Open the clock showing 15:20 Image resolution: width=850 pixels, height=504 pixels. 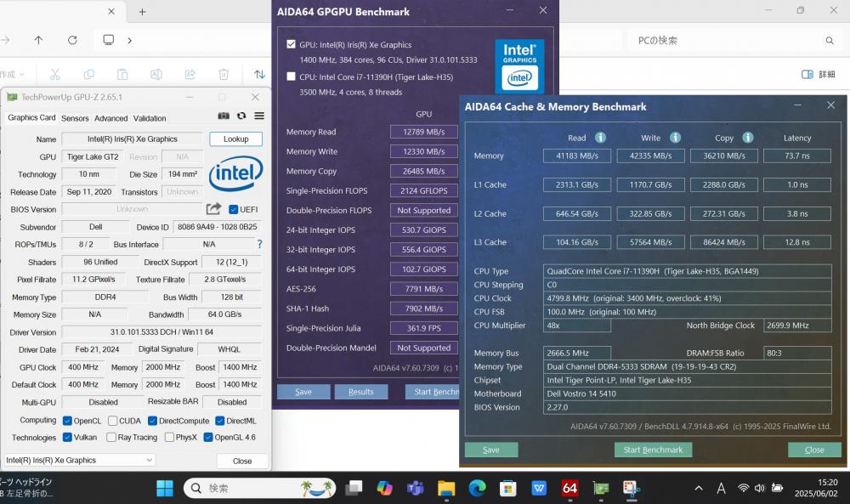click(816, 488)
